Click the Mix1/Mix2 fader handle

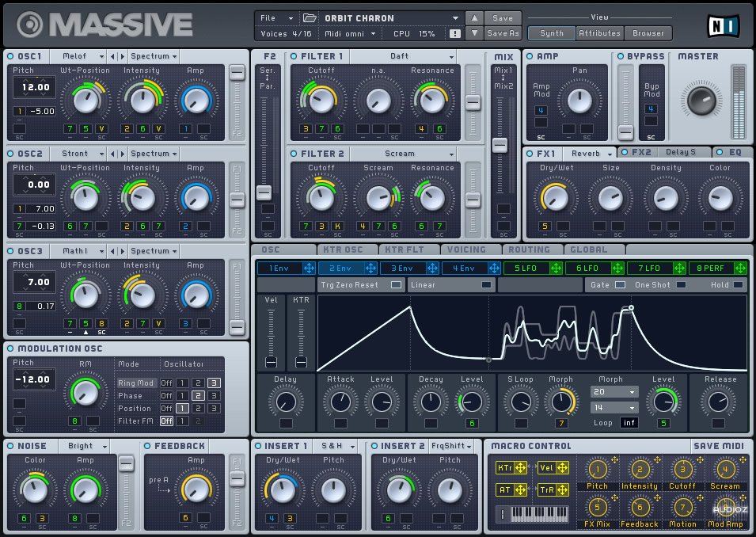(x=500, y=145)
